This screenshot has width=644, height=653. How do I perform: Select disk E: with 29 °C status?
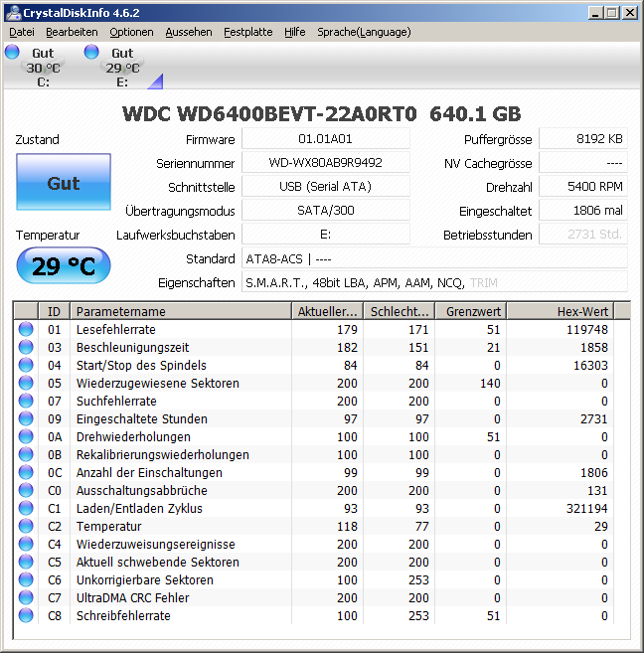pos(122,67)
